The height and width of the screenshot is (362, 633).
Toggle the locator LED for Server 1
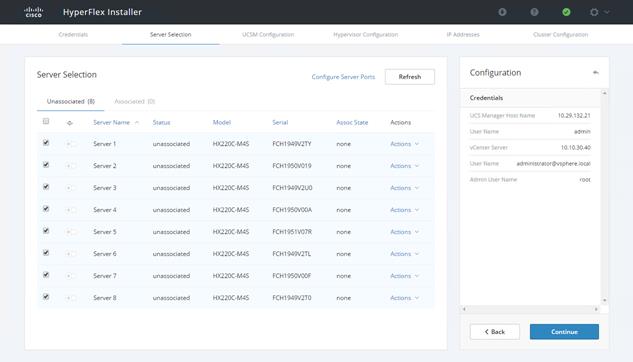[x=71, y=144]
